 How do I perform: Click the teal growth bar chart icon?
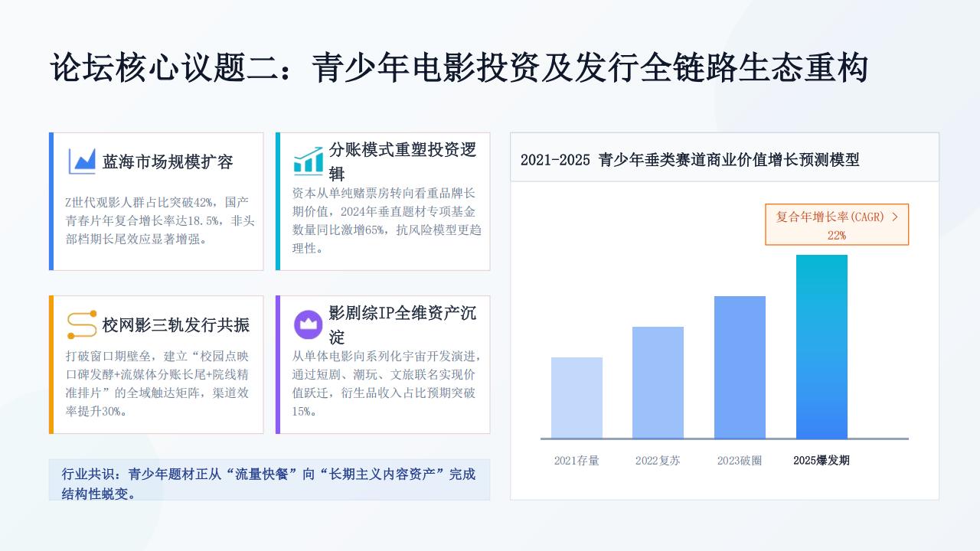coord(308,161)
